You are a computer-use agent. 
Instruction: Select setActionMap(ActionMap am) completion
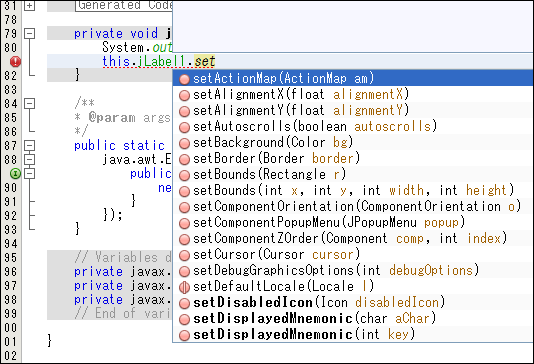[x=353, y=78]
